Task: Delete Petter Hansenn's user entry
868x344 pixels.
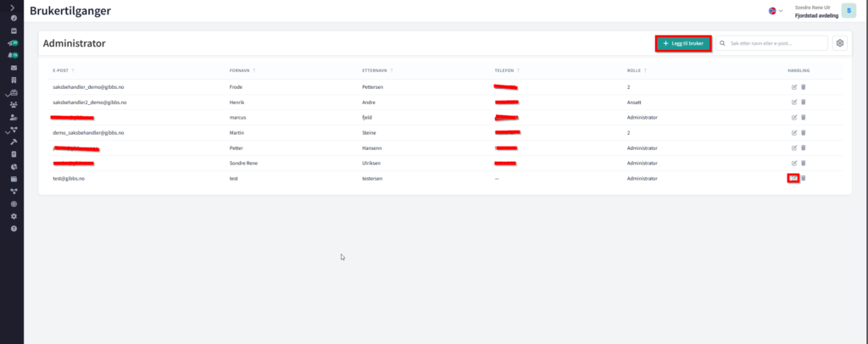Action: click(804, 147)
